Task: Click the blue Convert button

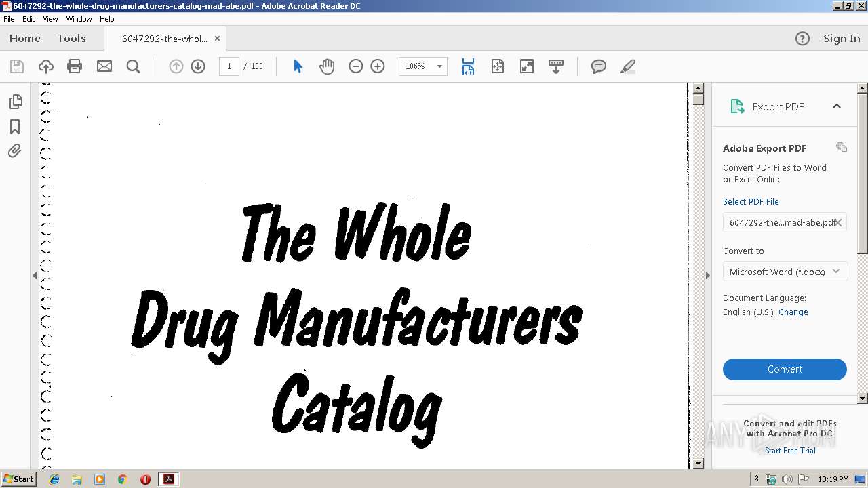Action: (x=785, y=369)
